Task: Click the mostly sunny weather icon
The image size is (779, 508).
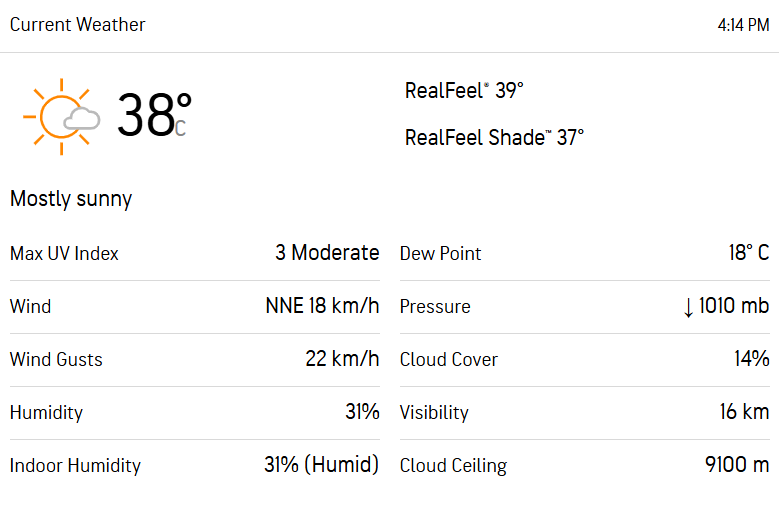Action: [62, 116]
